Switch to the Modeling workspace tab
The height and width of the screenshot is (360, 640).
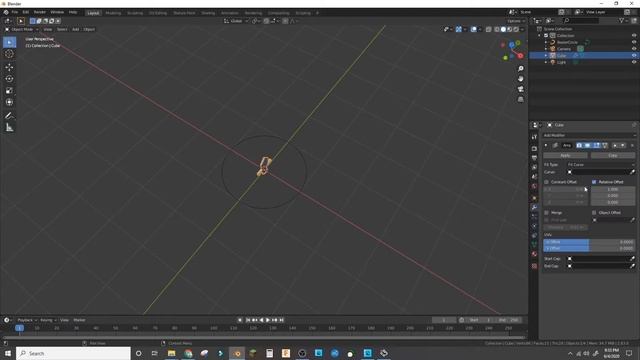(113, 13)
